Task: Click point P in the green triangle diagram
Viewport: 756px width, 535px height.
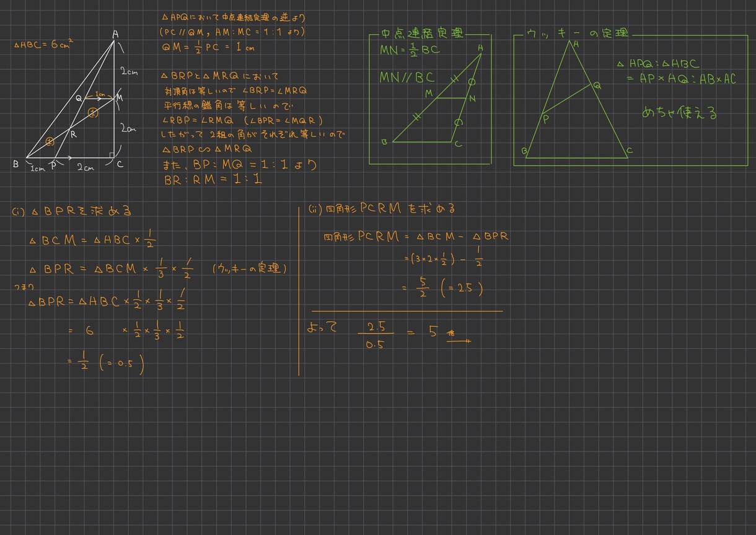Action: (545, 120)
